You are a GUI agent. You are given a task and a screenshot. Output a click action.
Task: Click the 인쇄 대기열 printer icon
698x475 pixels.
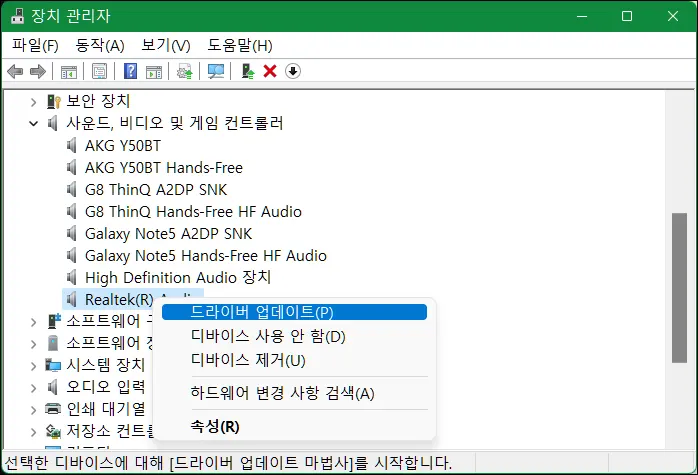[x=53, y=408]
